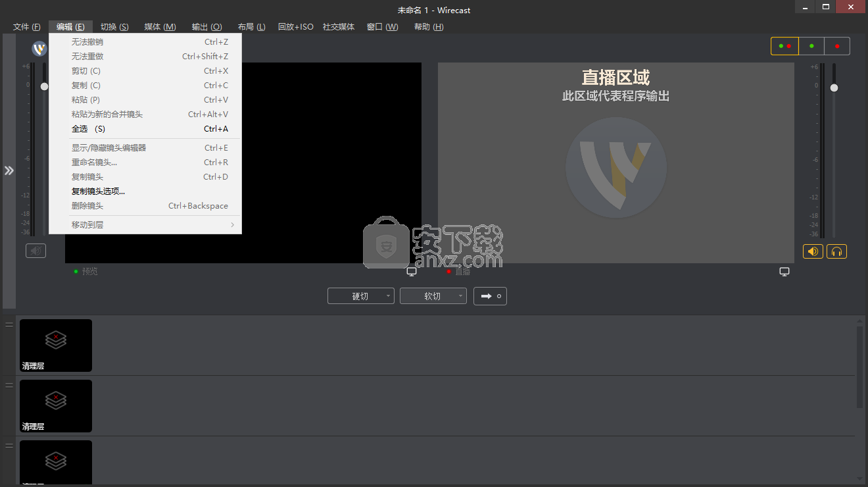Click 复制镜头 Ctrl+D menu entry
The width and height of the screenshot is (868, 487).
pos(145,177)
